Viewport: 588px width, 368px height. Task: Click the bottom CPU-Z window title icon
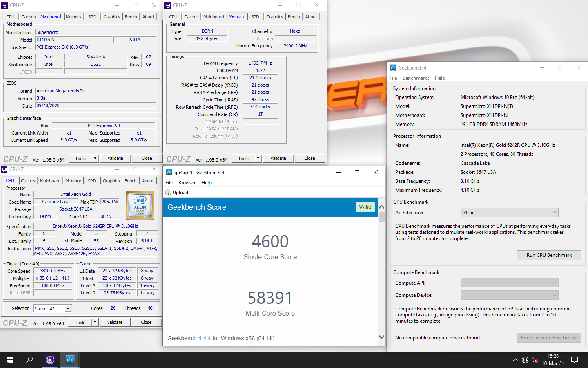pos(4,169)
